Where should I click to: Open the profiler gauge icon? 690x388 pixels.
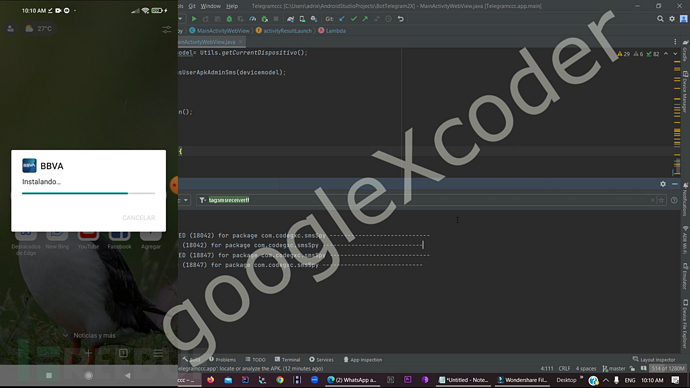click(253, 19)
